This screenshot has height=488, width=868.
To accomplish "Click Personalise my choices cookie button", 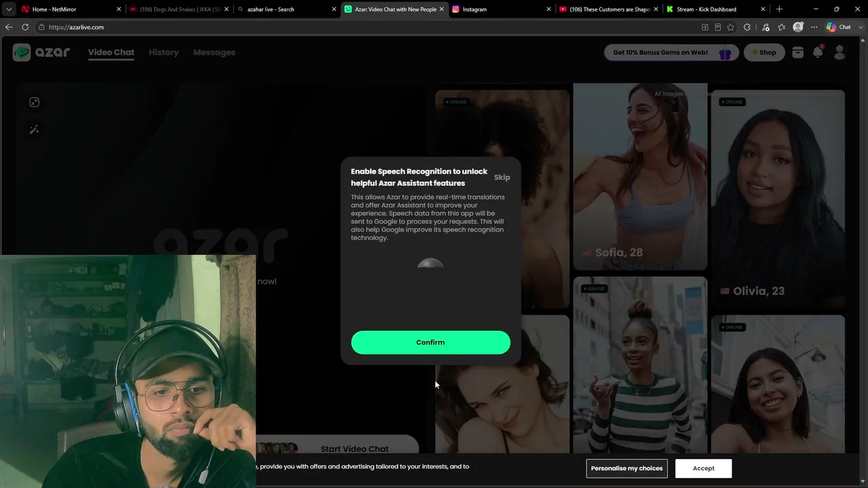I will (627, 468).
